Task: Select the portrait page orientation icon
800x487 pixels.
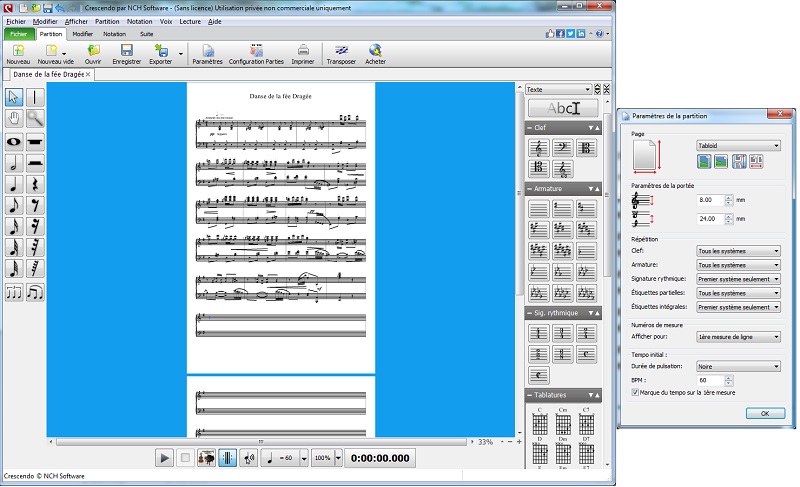Action: (x=704, y=162)
